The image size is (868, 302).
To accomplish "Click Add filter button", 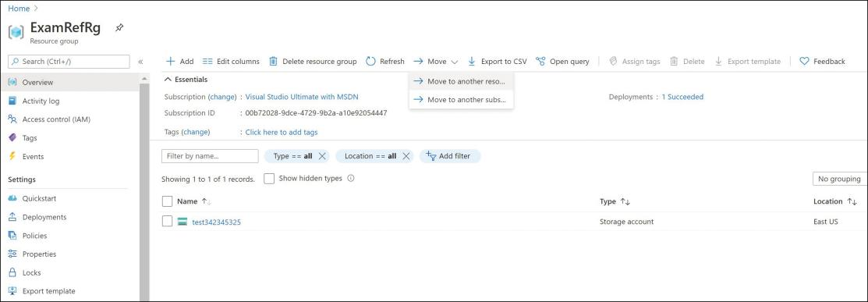I will point(449,156).
